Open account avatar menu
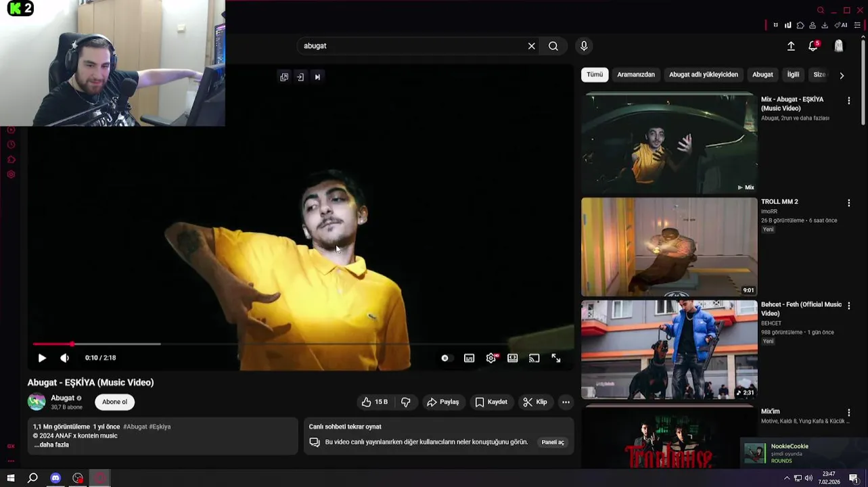The height and width of the screenshot is (487, 868). pos(839,46)
